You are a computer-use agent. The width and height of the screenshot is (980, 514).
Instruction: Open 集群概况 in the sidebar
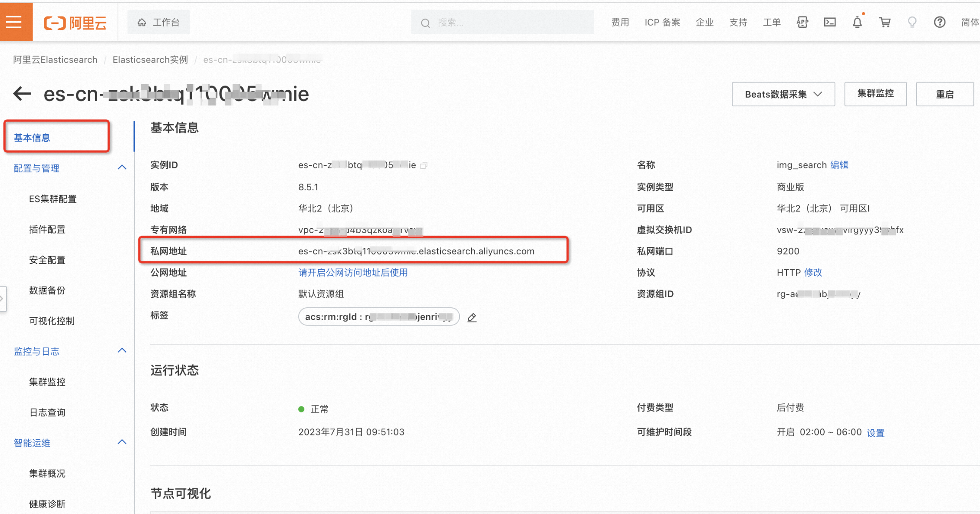click(47, 473)
